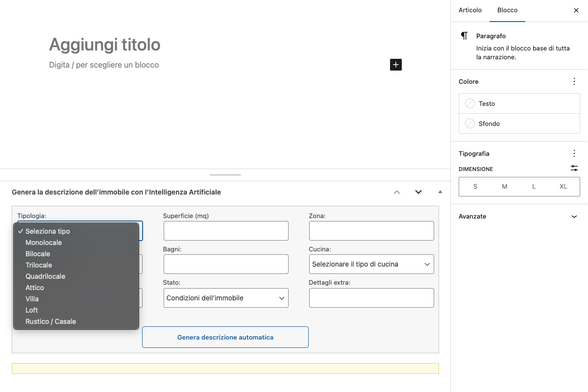Screen dimensions: 588x392
Task: Click the Paragrafo pilcrow block icon
Action: tap(464, 36)
